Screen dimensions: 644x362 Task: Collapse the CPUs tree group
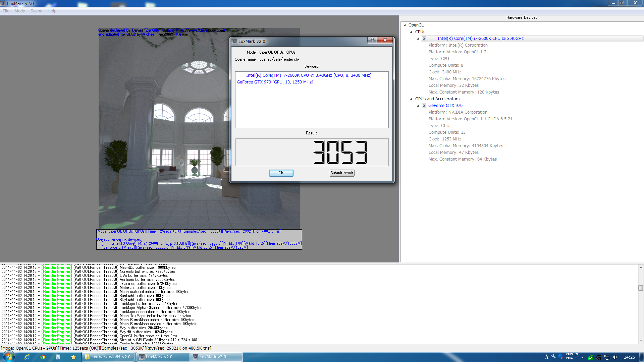pyautogui.click(x=411, y=32)
